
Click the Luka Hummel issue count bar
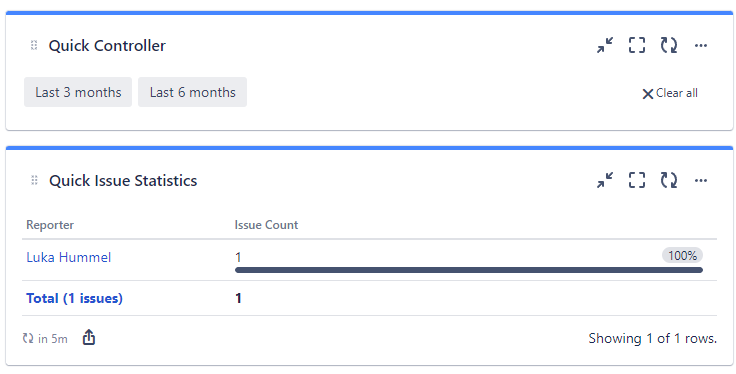468,270
